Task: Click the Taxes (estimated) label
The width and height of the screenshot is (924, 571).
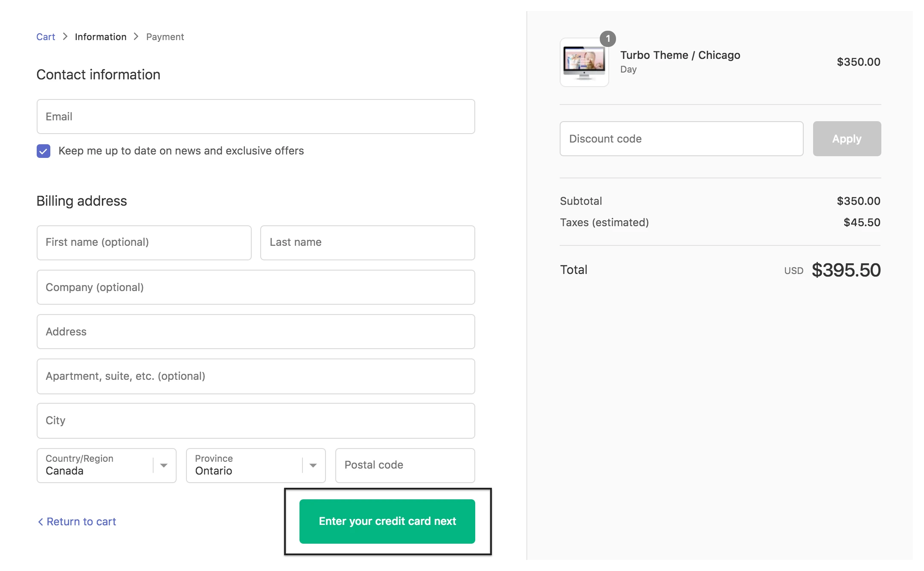Action: click(604, 222)
